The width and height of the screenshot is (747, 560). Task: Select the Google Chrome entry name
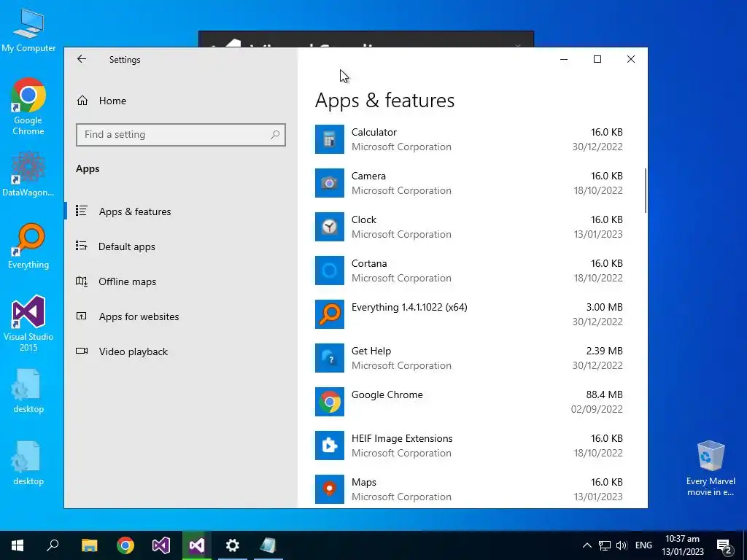387,394
